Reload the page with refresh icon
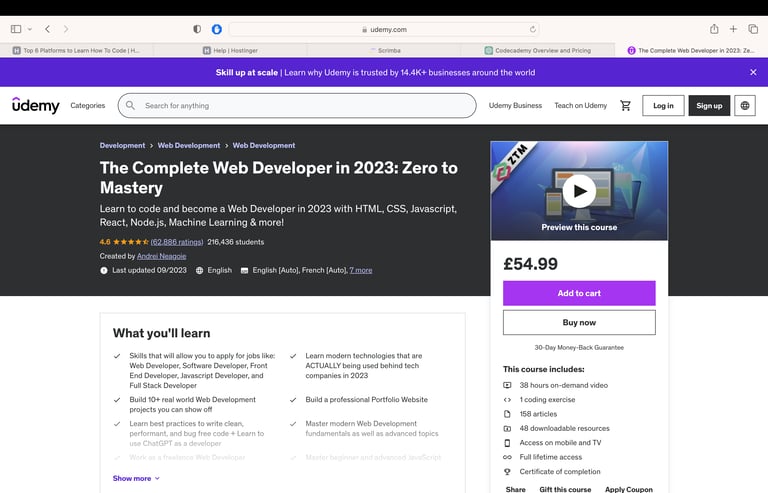 pos(532,29)
